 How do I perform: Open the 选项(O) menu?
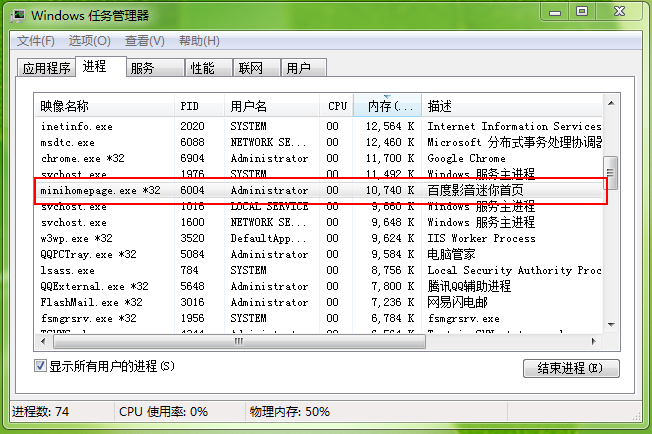point(89,41)
